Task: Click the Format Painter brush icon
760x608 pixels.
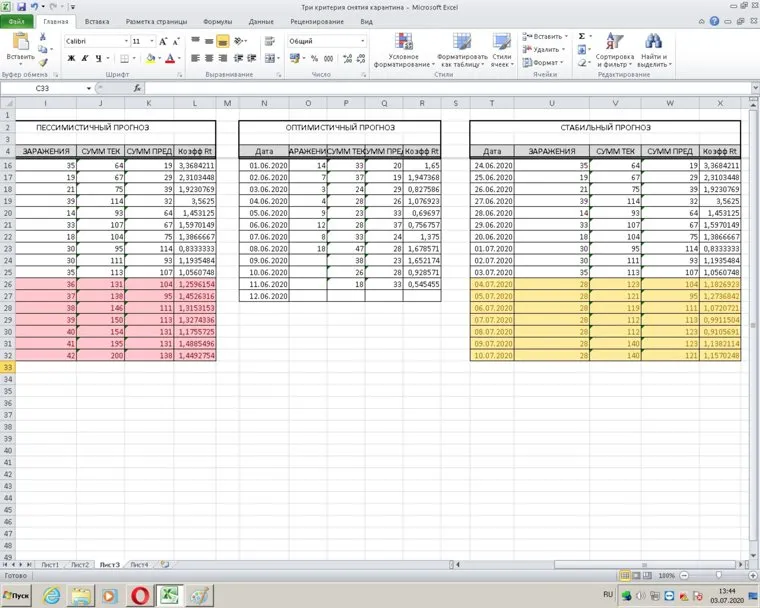Action: (x=42, y=63)
